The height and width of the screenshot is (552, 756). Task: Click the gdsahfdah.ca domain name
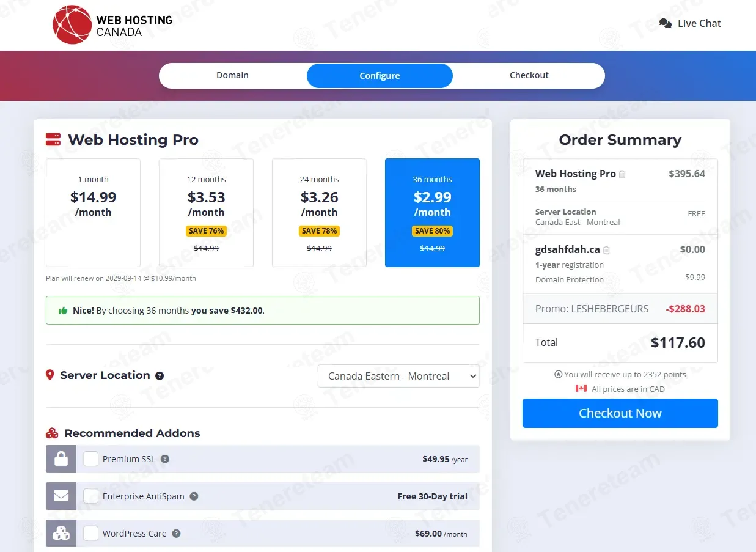[x=568, y=249]
